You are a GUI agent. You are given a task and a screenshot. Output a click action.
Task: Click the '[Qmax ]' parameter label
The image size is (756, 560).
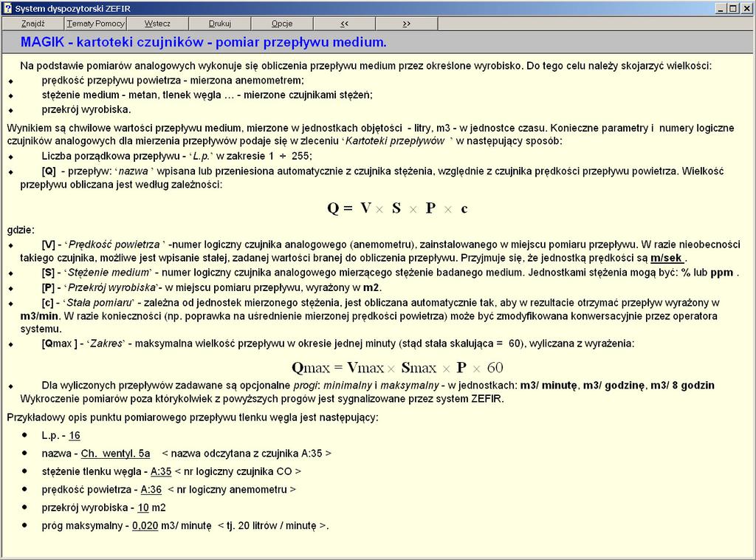(59, 344)
